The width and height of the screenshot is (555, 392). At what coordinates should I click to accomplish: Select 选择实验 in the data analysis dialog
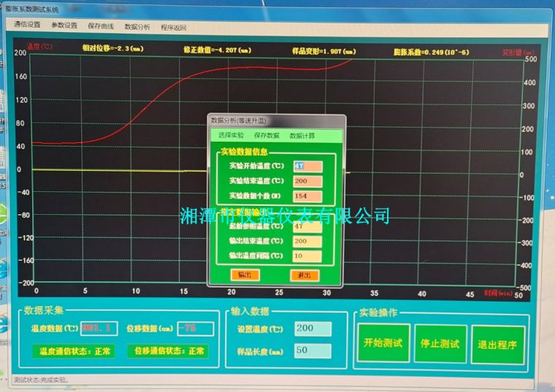point(231,135)
